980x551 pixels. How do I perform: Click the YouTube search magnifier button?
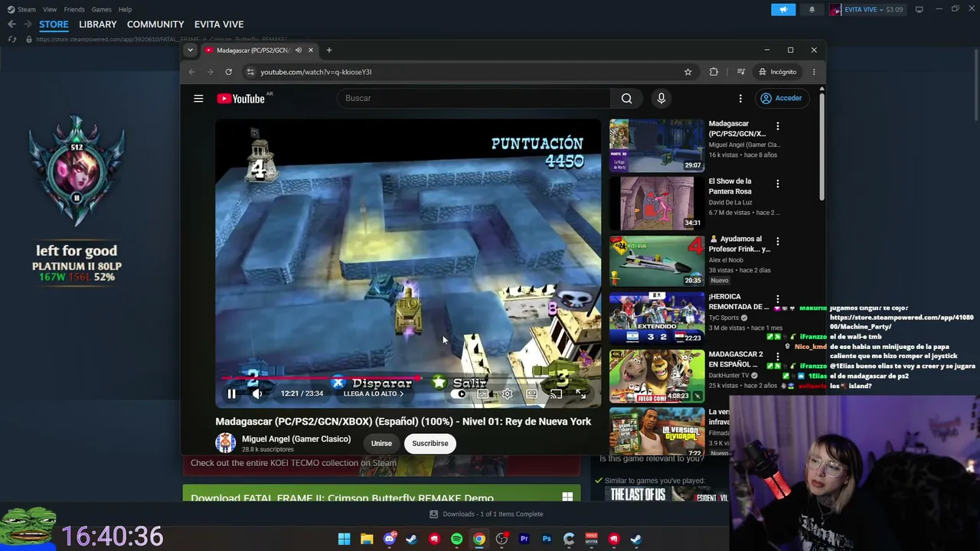click(x=626, y=98)
